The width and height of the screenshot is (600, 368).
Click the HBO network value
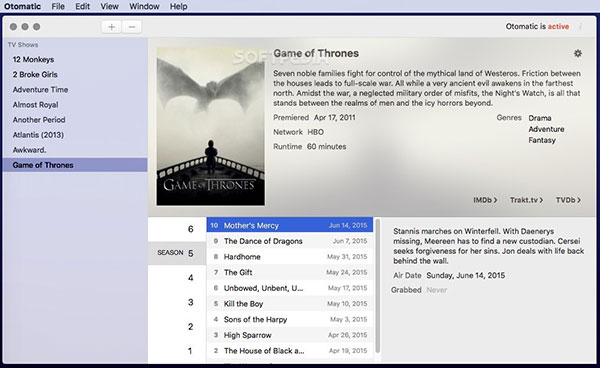click(316, 132)
